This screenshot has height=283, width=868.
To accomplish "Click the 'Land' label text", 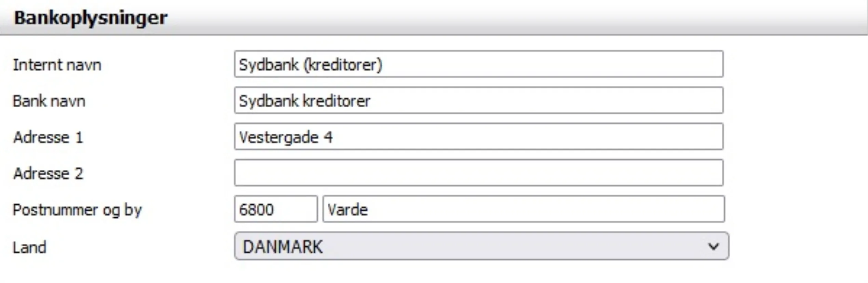I will tap(29, 247).
